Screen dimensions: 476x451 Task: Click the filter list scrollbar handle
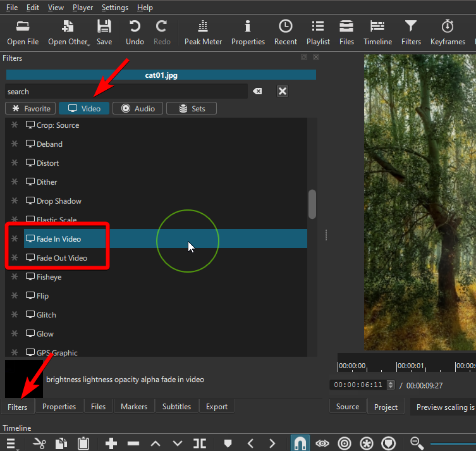tap(312, 204)
